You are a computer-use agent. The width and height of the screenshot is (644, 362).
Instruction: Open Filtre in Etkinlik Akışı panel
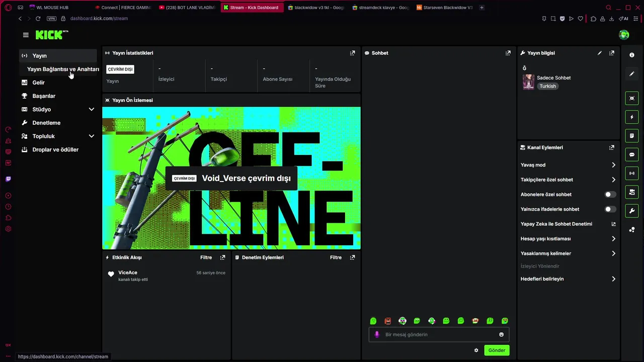coord(206,257)
